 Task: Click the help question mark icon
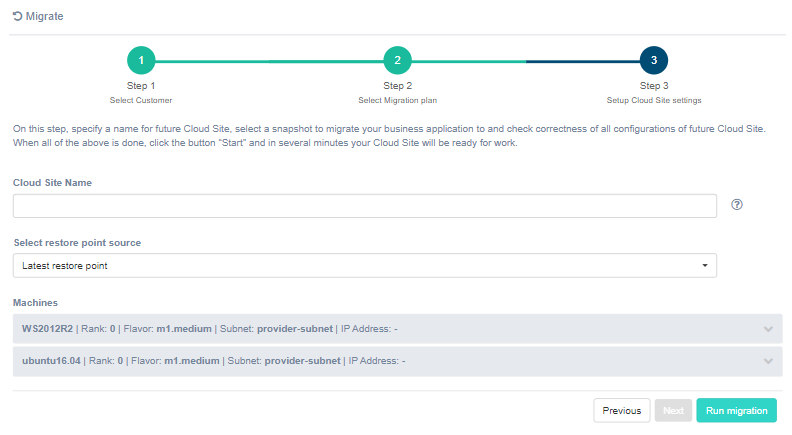point(737,205)
